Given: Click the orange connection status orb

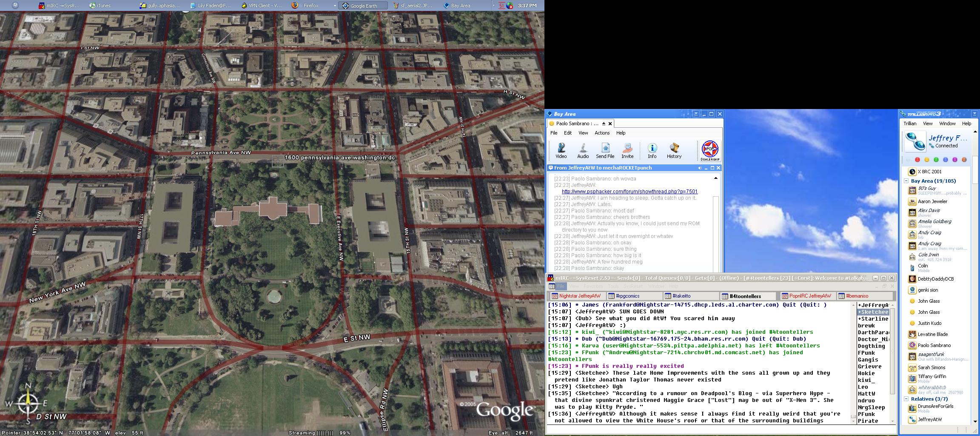Looking at the screenshot, I should point(964,160).
